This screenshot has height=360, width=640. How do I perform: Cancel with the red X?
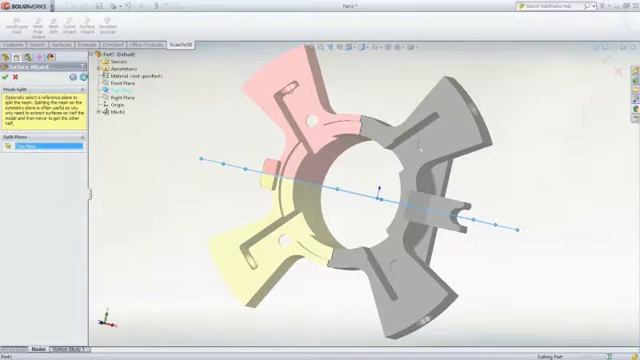[x=16, y=77]
